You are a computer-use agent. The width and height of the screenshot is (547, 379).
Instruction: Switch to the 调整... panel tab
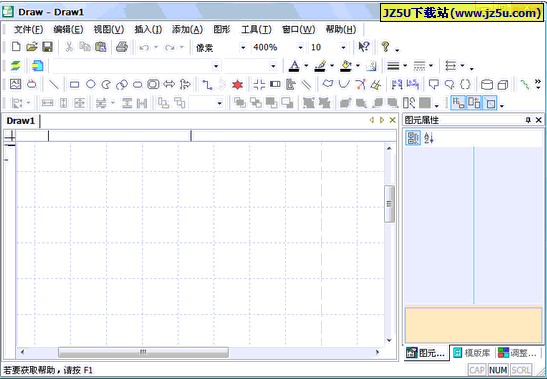(517, 353)
